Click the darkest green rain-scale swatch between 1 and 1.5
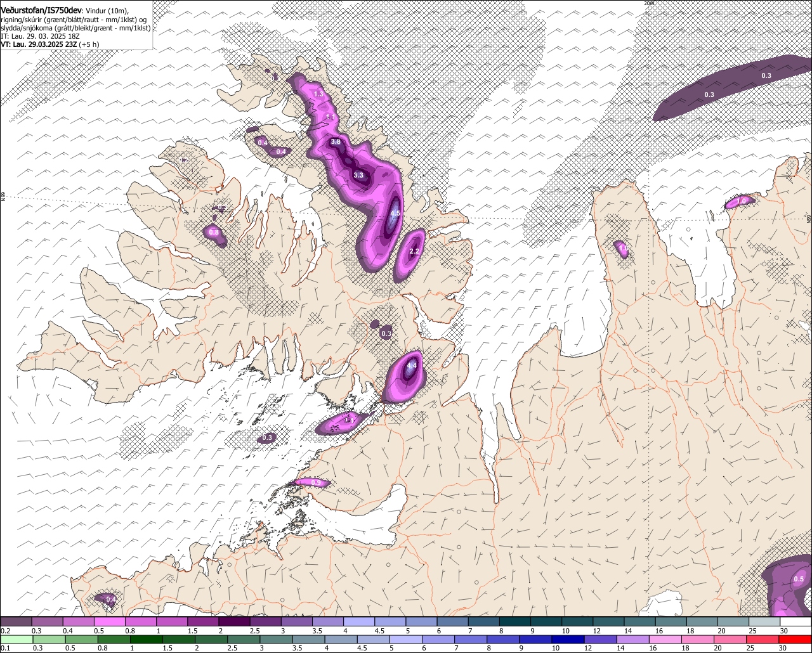 click(147, 639)
